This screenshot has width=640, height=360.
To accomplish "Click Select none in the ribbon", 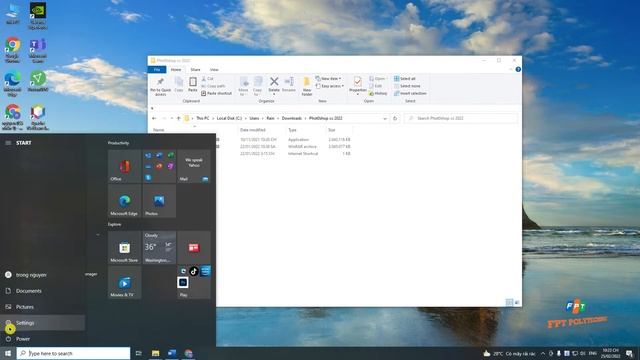I will (407, 86).
